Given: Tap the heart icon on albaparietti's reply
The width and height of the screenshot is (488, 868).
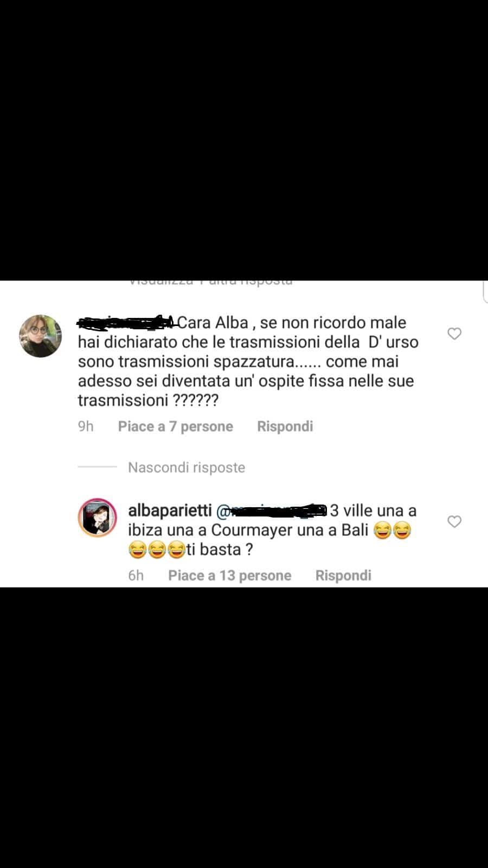Looking at the screenshot, I should coord(454,521).
